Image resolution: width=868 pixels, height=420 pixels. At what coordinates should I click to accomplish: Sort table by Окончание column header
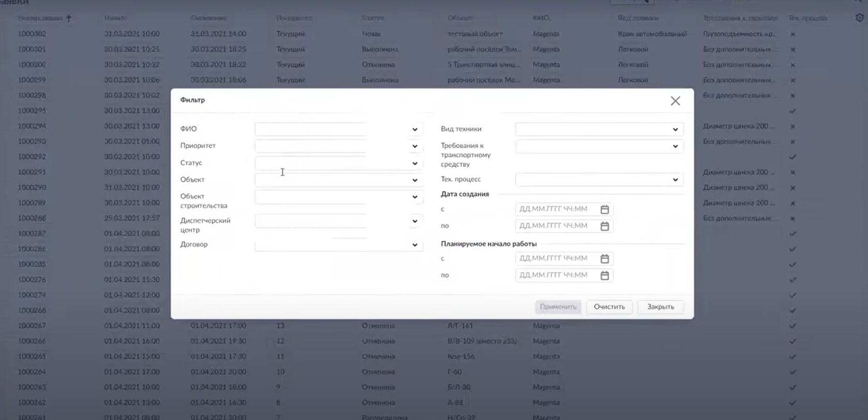[208, 18]
